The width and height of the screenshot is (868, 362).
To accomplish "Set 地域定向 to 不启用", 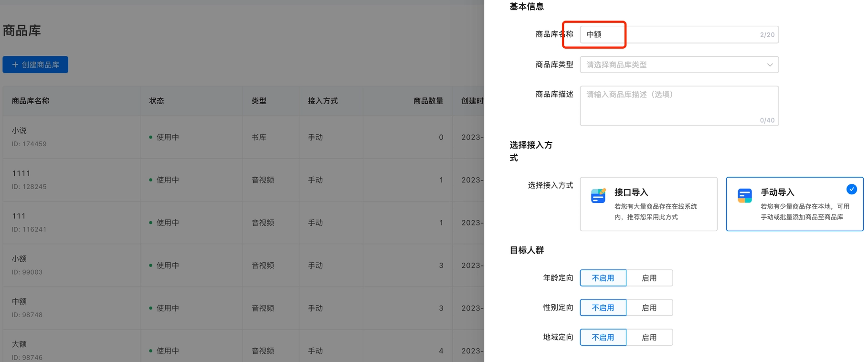I will click(x=603, y=337).
